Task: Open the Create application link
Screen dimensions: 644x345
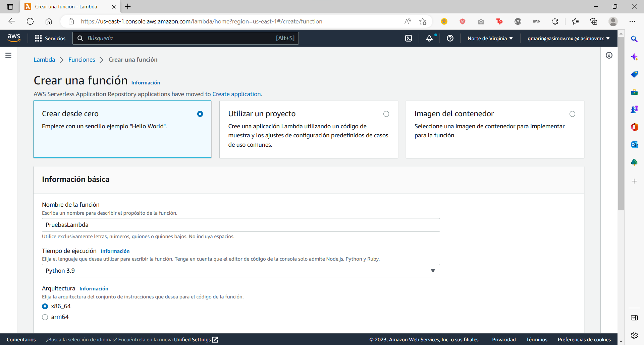Action: 236,94
